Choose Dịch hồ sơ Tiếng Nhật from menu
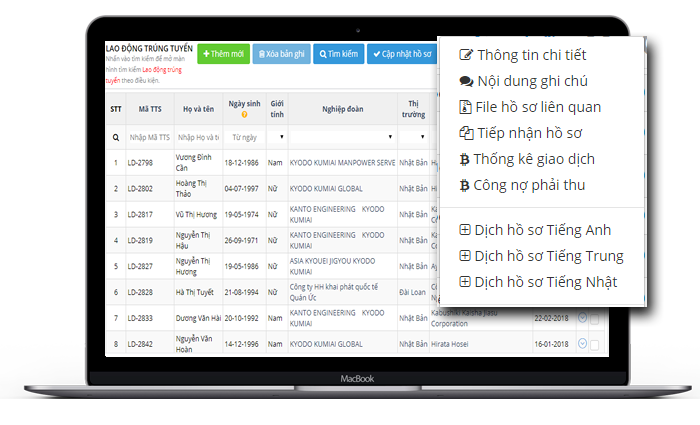The image size is (700, 425). pos(538,282)
